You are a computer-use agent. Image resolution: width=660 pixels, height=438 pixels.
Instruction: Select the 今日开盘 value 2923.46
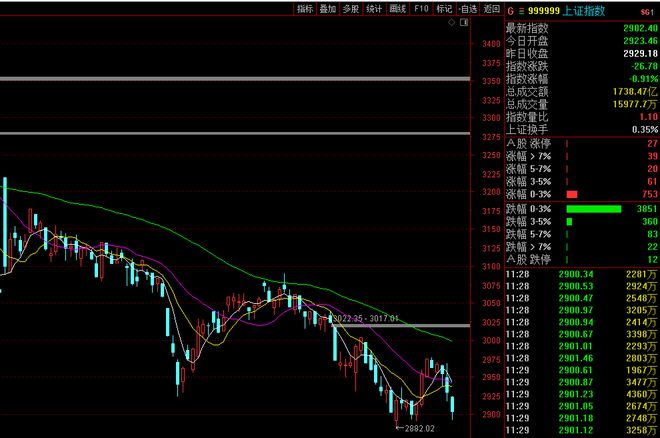(640, 41)
